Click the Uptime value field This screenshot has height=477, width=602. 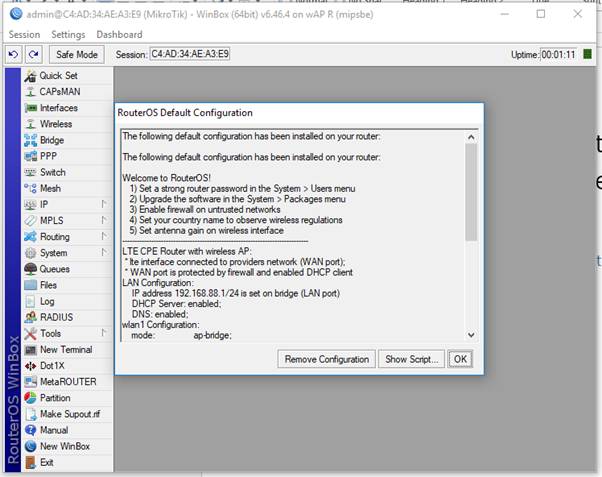559,55
